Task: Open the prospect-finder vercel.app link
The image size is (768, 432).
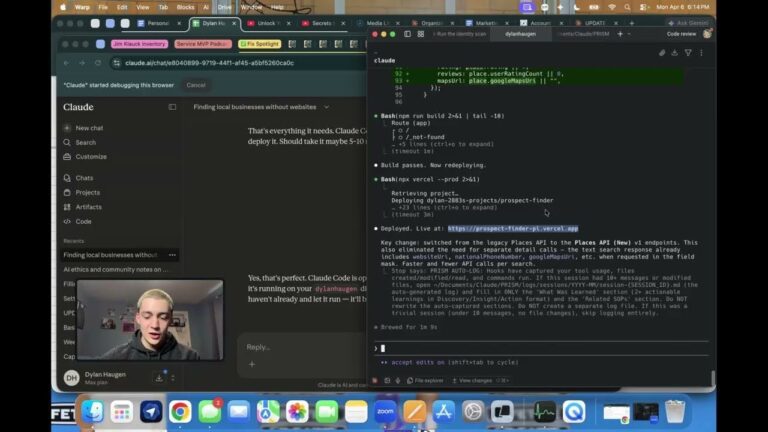Action: [513, 229]
